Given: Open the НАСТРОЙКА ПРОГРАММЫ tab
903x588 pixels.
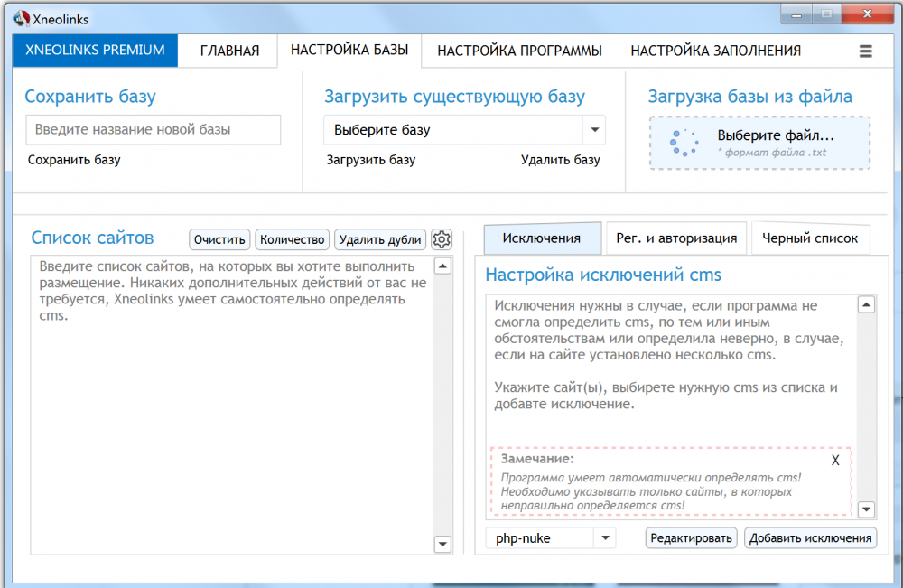Looking at the screenshot, I should (519, 51).
